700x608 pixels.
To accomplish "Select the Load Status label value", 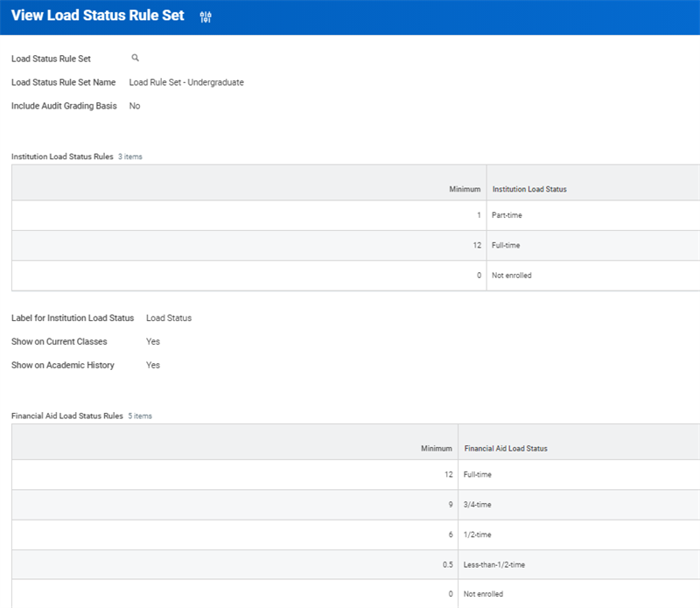I will [x=169, y=318].
